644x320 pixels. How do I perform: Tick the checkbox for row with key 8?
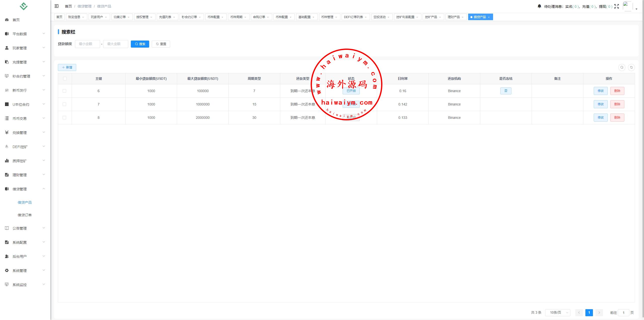64,118
